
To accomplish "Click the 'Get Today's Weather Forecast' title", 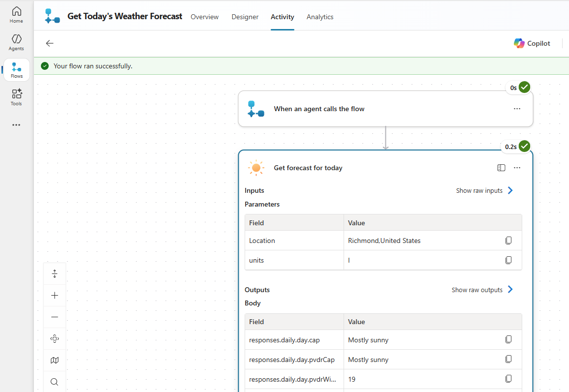I will (125, 16).
